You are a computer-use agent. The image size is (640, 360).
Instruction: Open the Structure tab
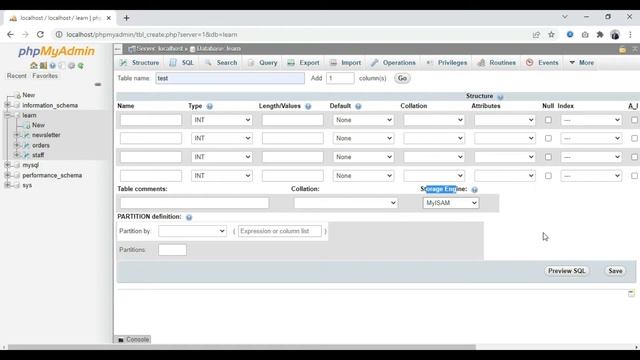tap(140, 63)
